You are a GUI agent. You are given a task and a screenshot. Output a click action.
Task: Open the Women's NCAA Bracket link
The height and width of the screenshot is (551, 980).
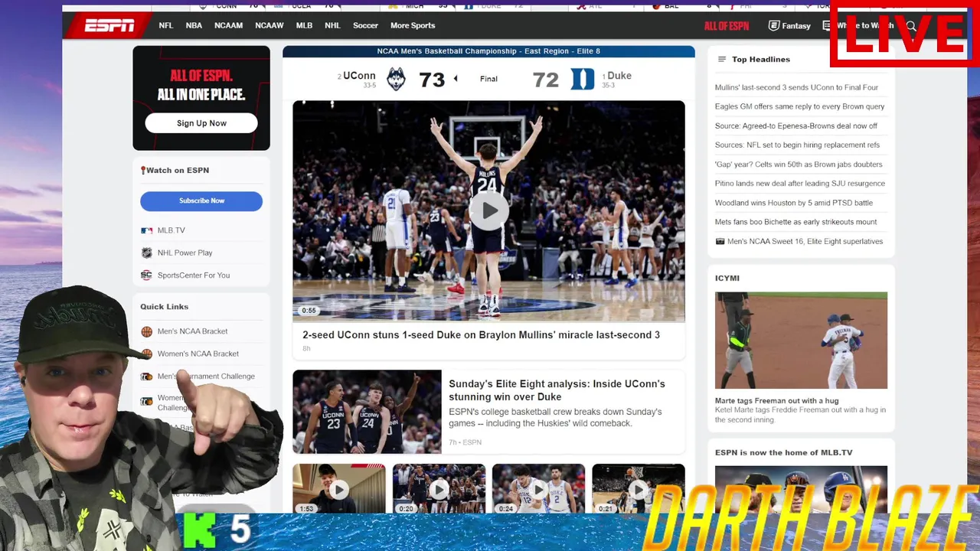198,354
